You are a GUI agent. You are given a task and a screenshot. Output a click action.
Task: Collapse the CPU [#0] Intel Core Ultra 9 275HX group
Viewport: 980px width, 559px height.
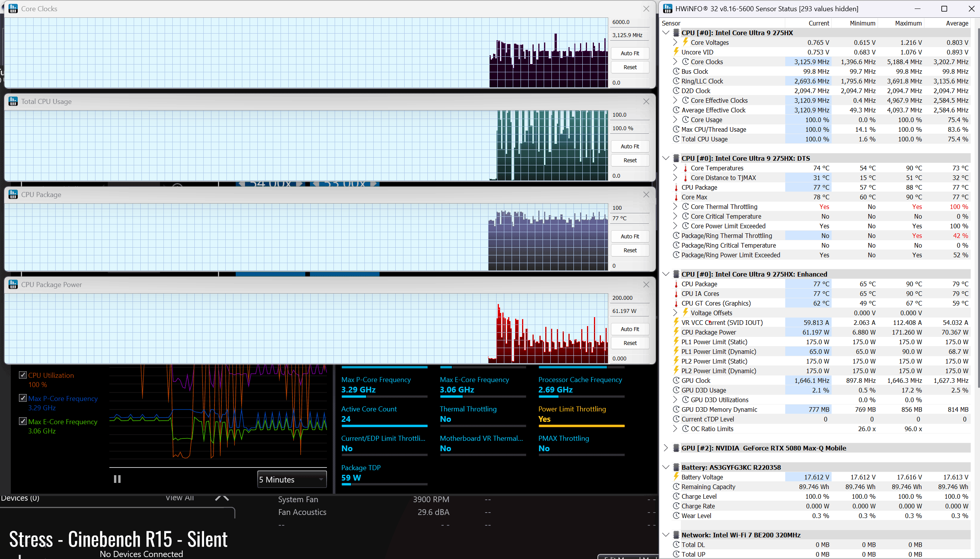[666, 33]
